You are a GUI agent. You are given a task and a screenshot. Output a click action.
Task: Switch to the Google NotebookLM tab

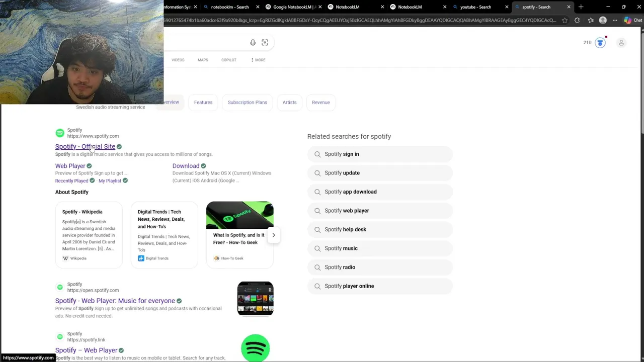(293, 7)
